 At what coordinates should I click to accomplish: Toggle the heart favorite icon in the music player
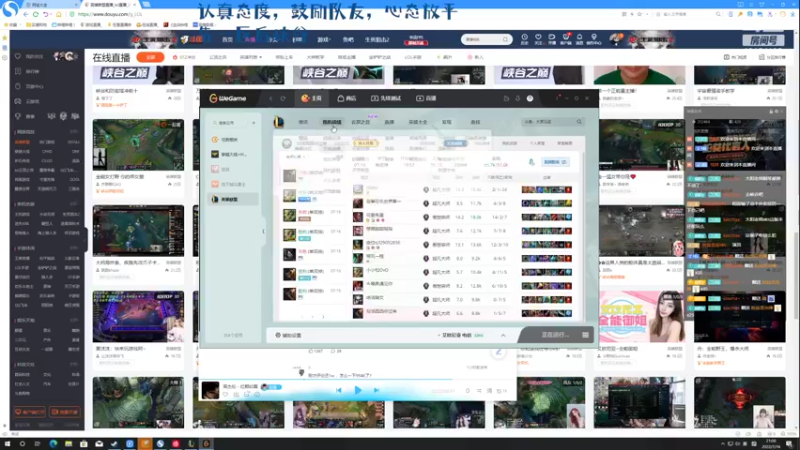pos(225,394)
